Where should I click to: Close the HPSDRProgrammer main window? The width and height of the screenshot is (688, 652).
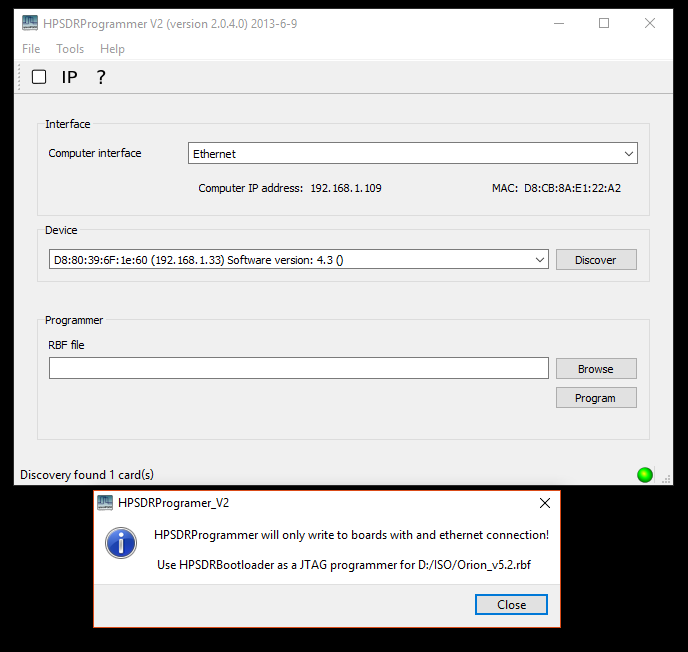(650, 23)
